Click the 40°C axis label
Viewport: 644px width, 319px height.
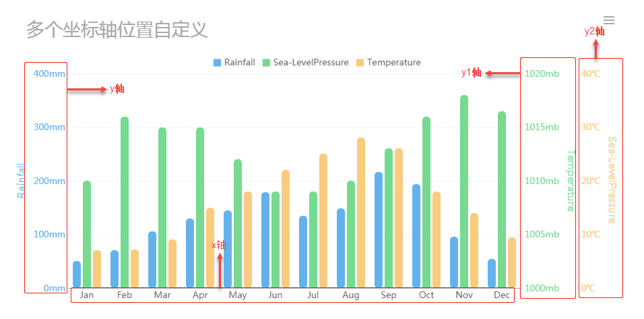(591, 74)
